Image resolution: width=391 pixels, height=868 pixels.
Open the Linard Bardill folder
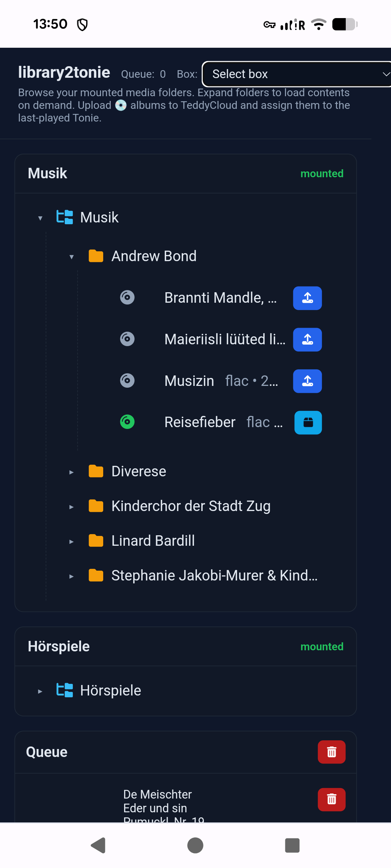(153, 541)
